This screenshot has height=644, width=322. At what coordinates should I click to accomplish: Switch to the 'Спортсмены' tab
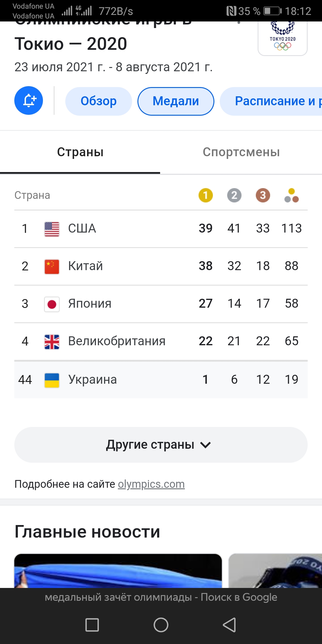(x=241, y=152)
